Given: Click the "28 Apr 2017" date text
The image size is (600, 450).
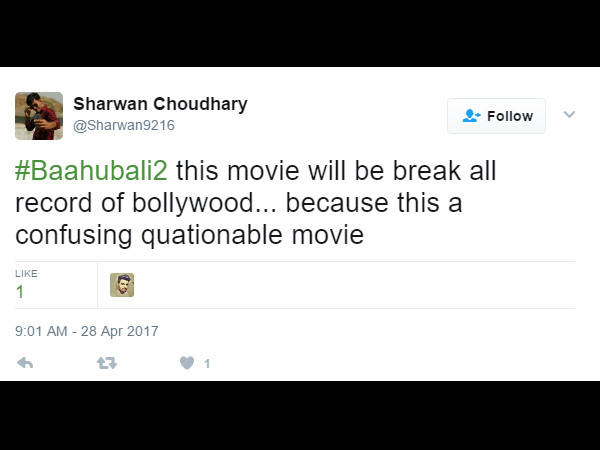Looking at the screenshot, I should (120, 331).
